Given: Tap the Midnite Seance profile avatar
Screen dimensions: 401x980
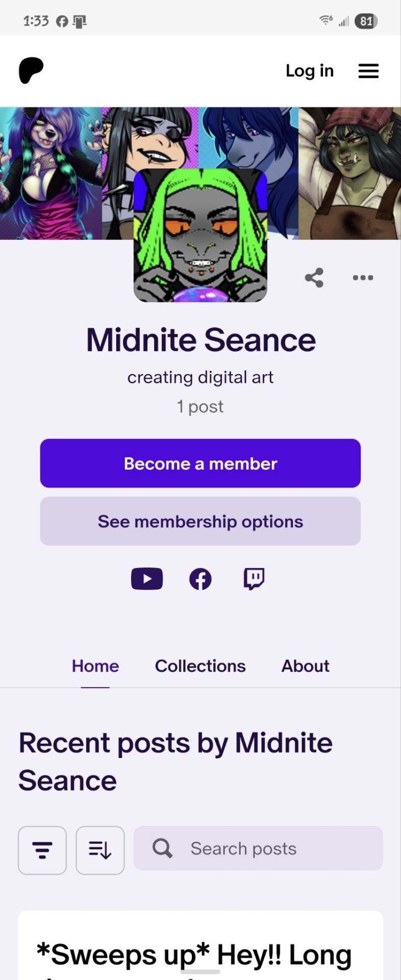Looking at the screenshot, I should click(200, 235).
